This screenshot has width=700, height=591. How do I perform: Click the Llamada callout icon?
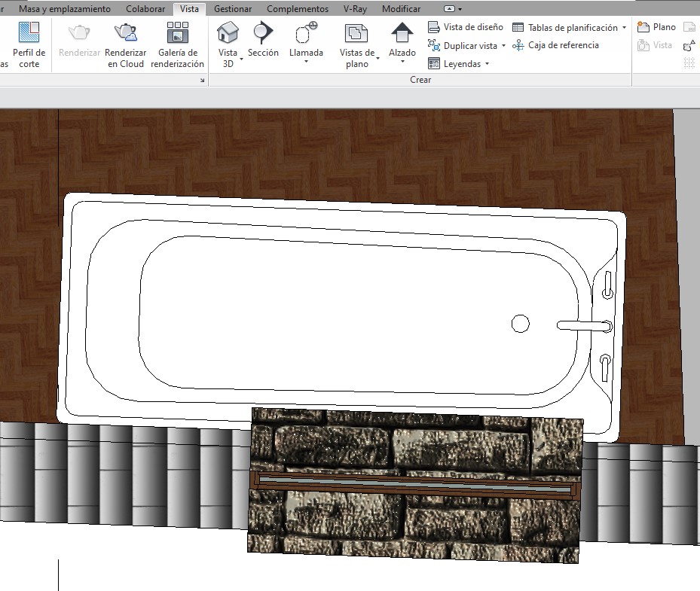coord(306,35)
